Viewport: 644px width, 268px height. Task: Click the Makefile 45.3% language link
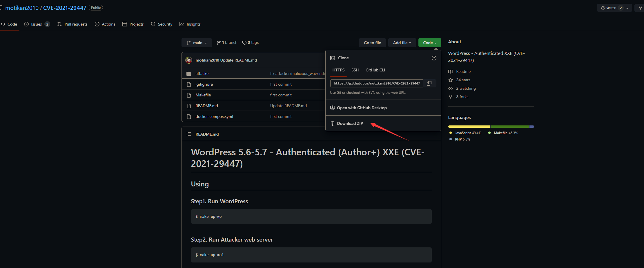pyautogui.click(x=503, y=133)
